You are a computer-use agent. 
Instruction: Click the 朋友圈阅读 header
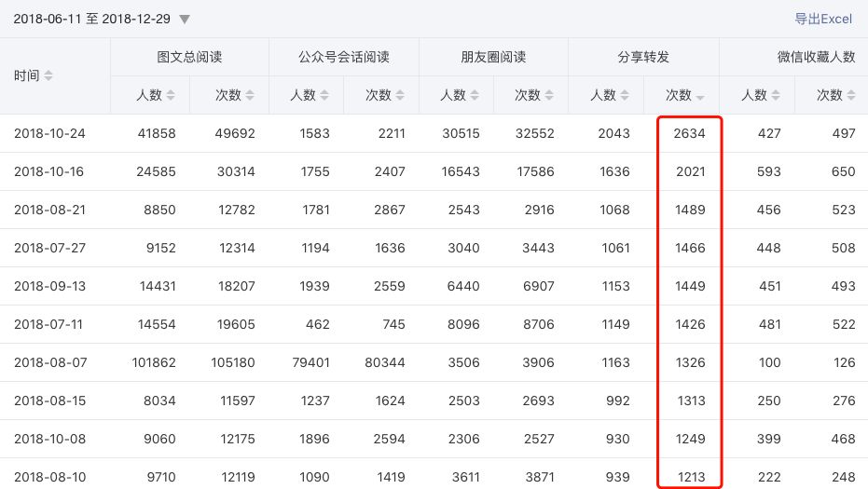click(x=493, y=57)
